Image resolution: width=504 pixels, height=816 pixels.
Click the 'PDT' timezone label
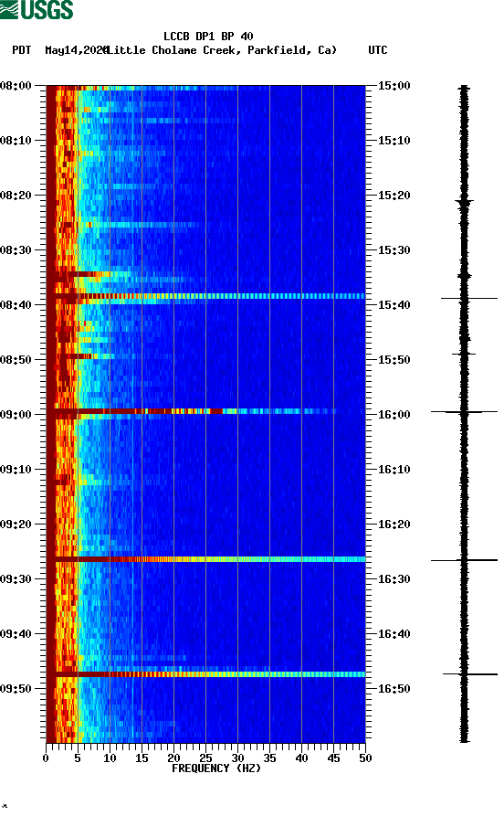(21, 50)
